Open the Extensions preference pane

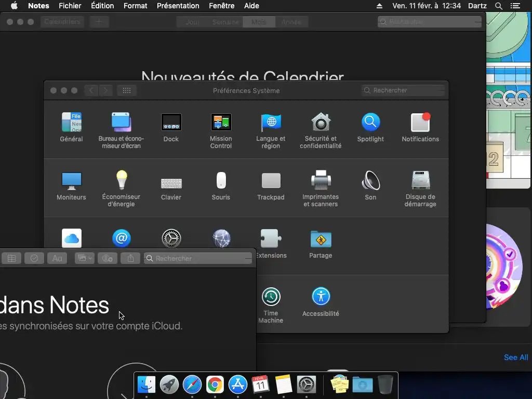(x=271, y=244)
